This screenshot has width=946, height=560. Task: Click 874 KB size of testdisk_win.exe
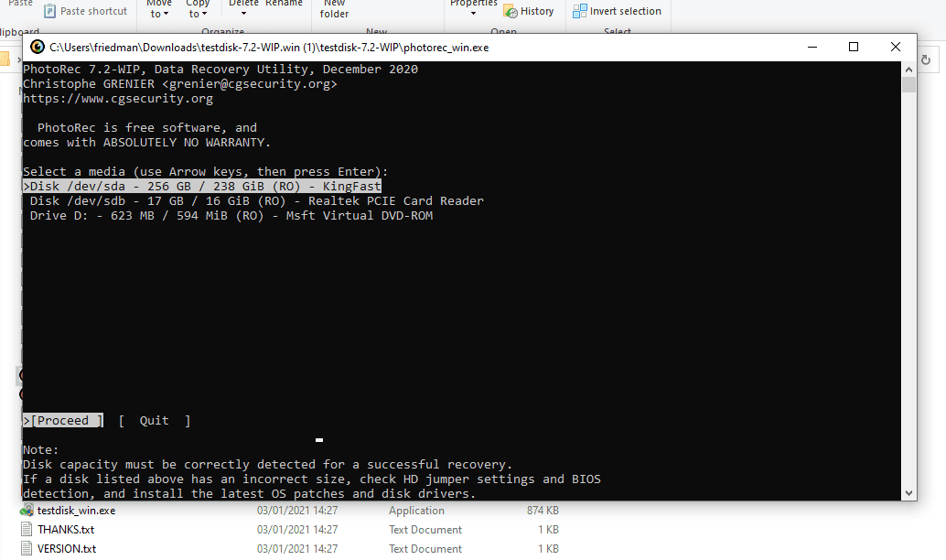coord(543,511)
